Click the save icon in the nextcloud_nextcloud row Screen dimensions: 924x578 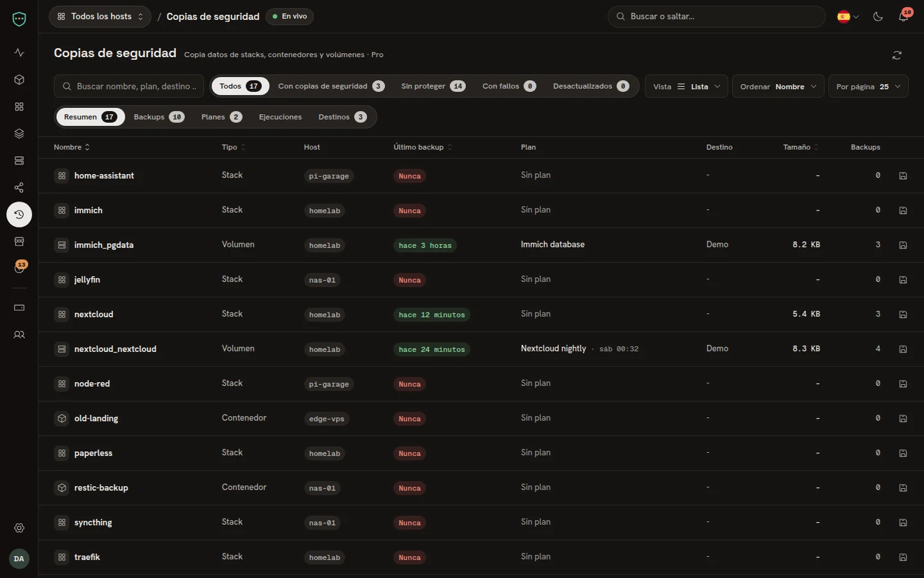[903, 349]
